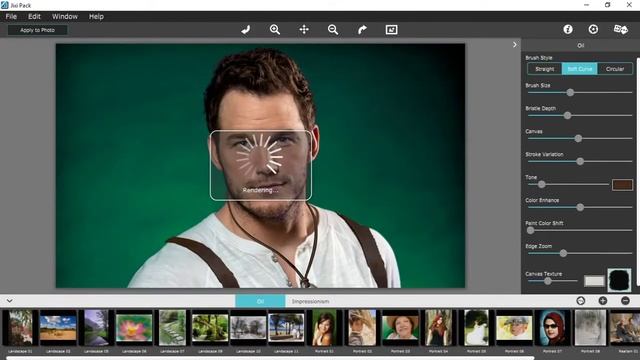Viewport: 640px width, 360px height.
Task: Select the stone steps garden preset thumbnail
Action: [172, 328]
